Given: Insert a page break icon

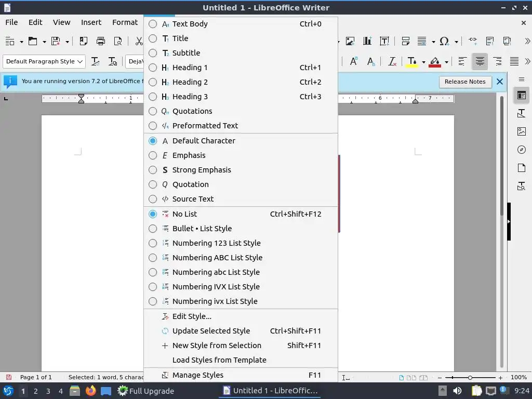Looking at the screenshot, I should pos(405,42).
